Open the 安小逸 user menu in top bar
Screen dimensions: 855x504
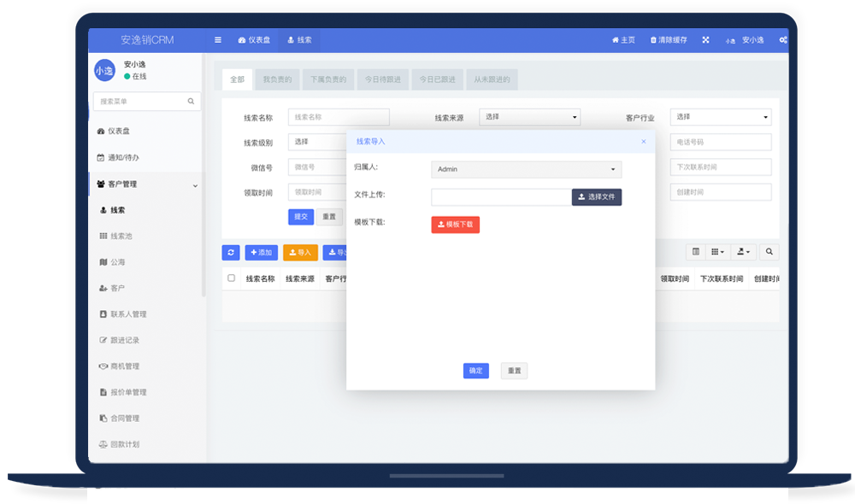coord(745,40)
